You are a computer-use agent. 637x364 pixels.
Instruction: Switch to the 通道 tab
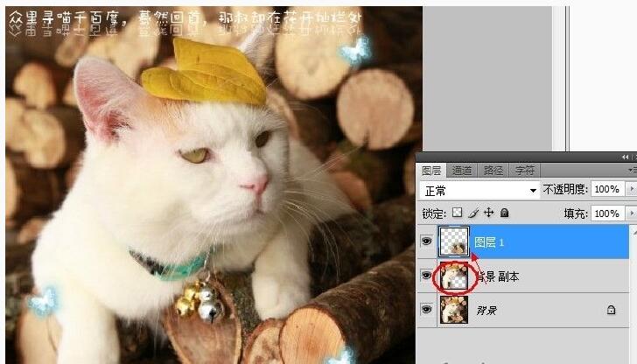point(462,171)
